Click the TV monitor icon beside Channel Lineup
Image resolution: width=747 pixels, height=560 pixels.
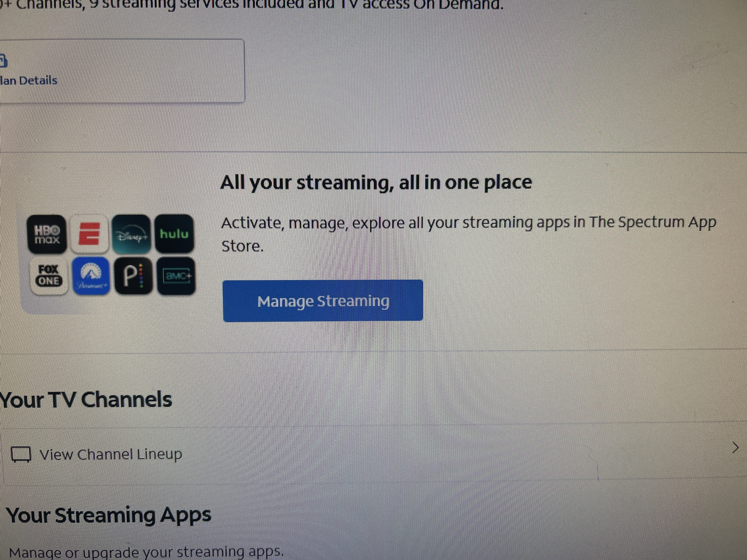(21, 454)
